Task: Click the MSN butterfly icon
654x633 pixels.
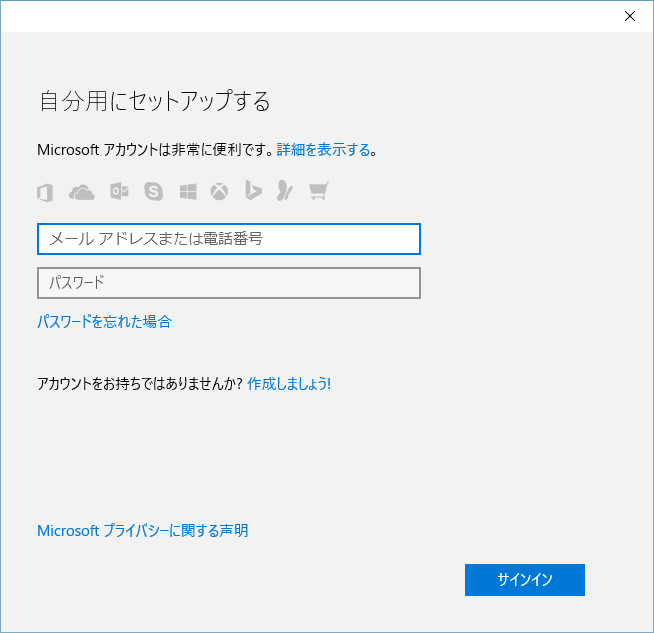Action: click(286, 191)
